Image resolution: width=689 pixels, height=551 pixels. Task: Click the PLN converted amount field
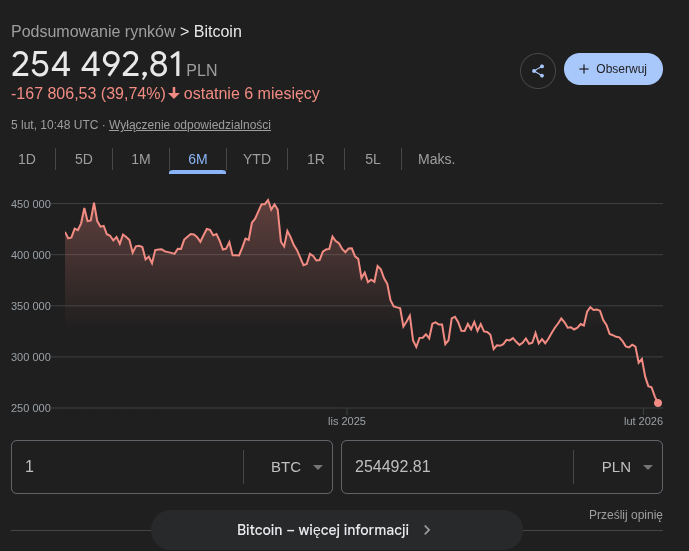(456, 467)
